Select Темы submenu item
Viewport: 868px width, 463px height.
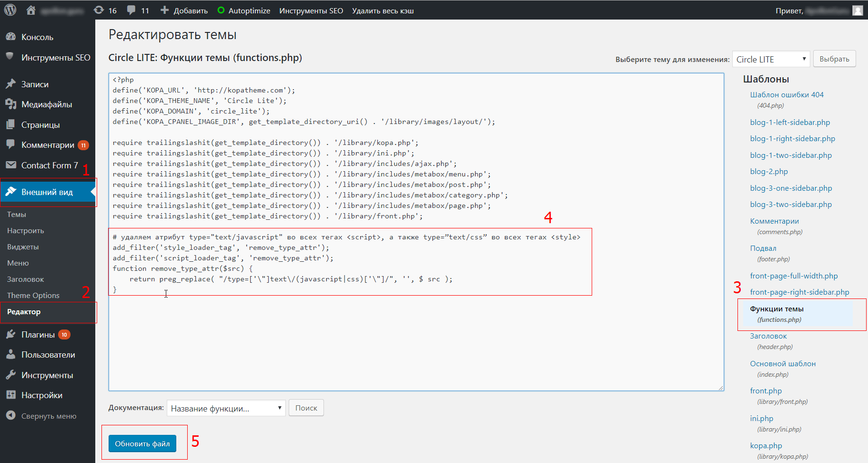(17, 215)
